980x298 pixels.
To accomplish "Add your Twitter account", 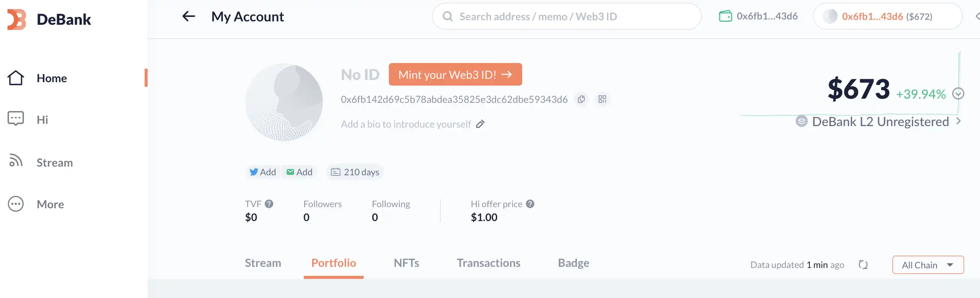I will point(263,172).
